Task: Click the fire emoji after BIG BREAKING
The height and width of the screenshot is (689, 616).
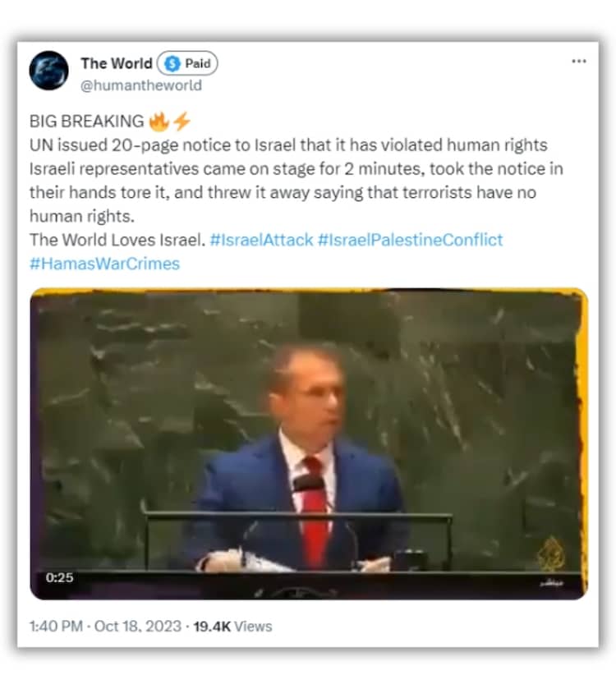Action: click(159, 122)
